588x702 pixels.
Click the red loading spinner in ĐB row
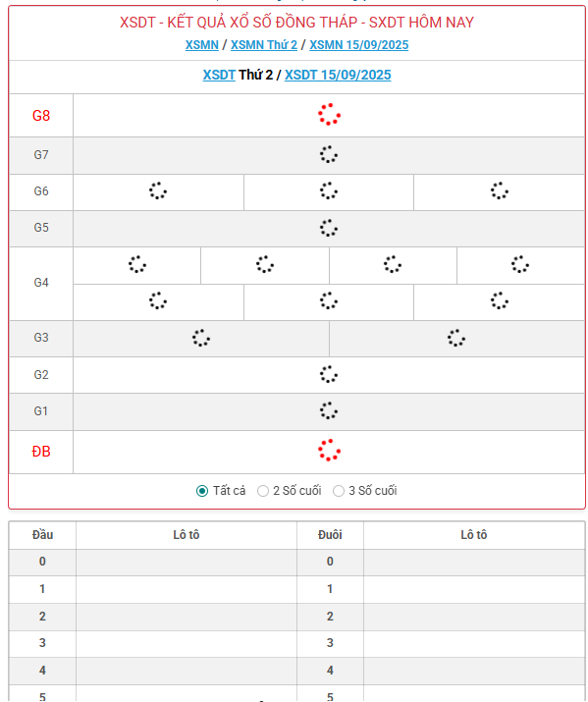330,451
